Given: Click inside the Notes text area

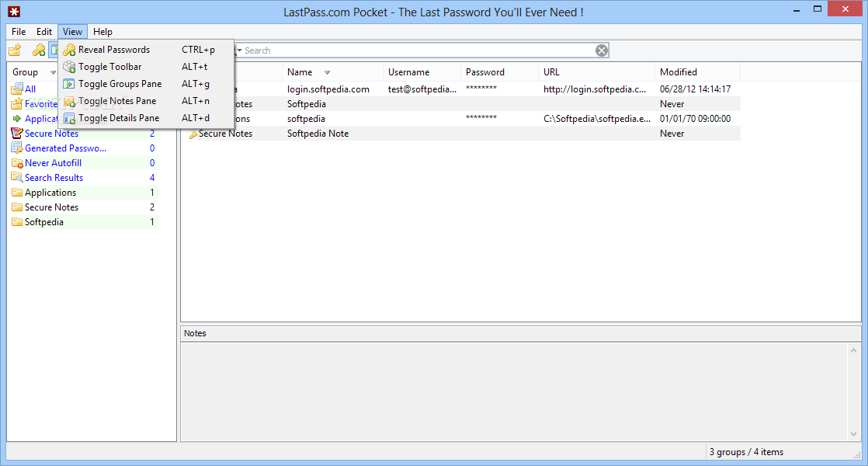Looking at the screenshot, I should [x=514, y=391].
